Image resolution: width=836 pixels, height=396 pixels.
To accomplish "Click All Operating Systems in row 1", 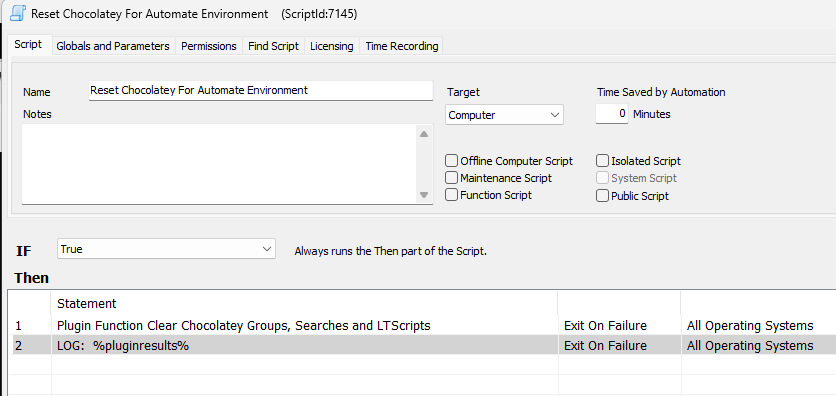I will (750, 325).
